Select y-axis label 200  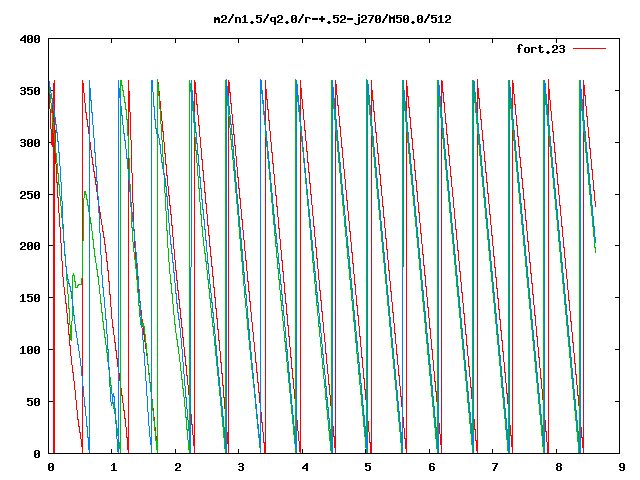(30, 246)
